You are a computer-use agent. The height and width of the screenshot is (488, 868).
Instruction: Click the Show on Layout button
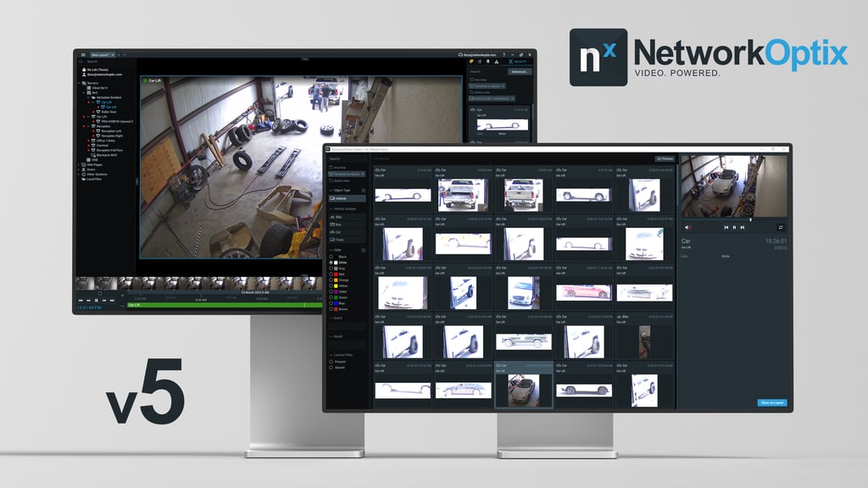tap(771, 402)
